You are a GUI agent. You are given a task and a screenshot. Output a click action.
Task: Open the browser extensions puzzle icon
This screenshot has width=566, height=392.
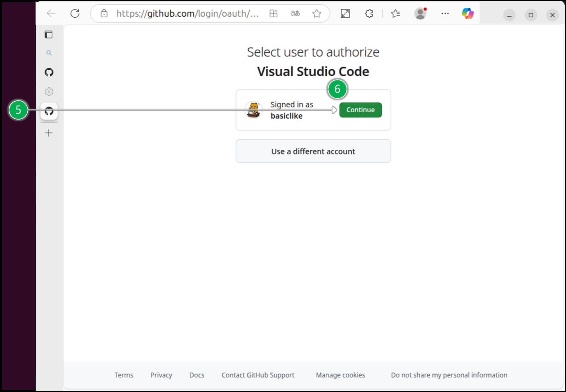coord(369,14)
